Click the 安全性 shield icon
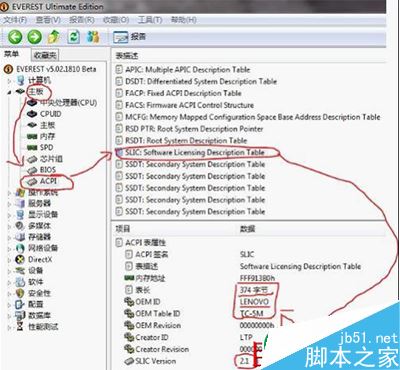 click(x=21, y=293)
